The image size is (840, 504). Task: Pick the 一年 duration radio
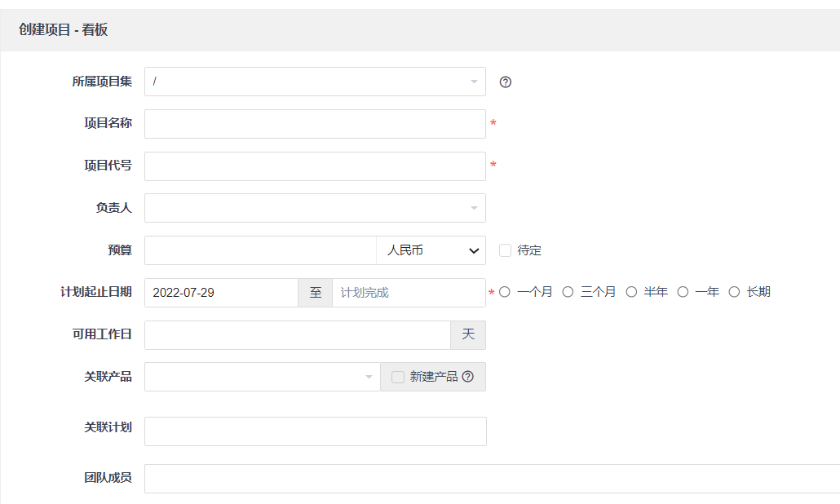[x=683, y=292]
